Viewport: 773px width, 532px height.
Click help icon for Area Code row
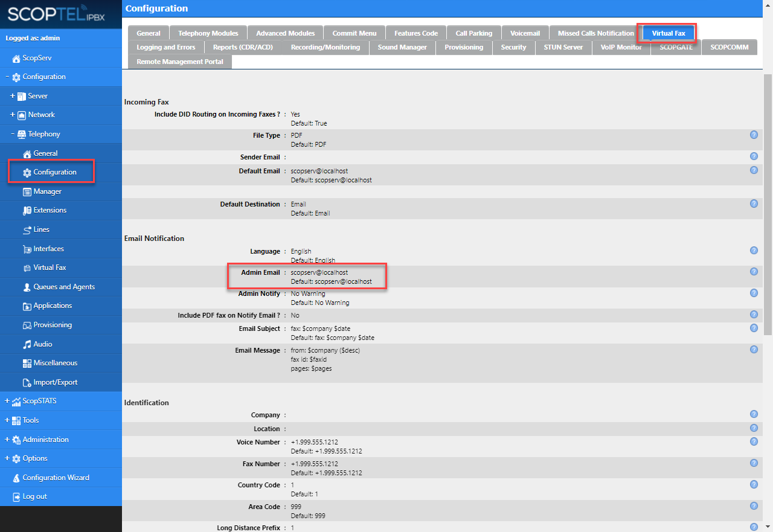tap(754, 506)
